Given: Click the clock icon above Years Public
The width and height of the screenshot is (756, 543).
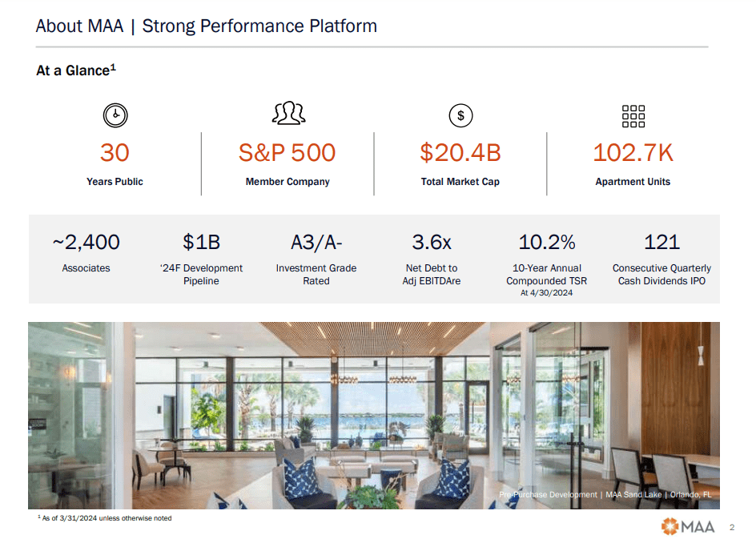Looking at the screenshot, I should pos(115,116).
